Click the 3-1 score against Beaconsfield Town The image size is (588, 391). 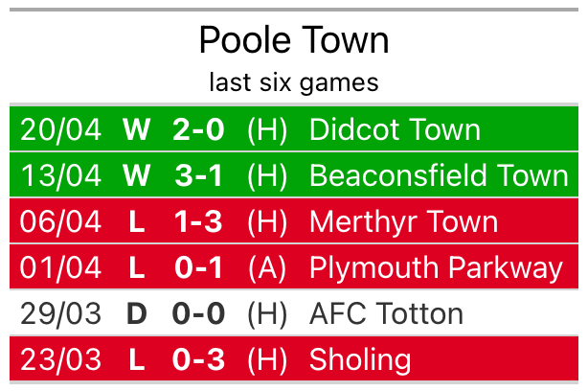pos(198,175)
